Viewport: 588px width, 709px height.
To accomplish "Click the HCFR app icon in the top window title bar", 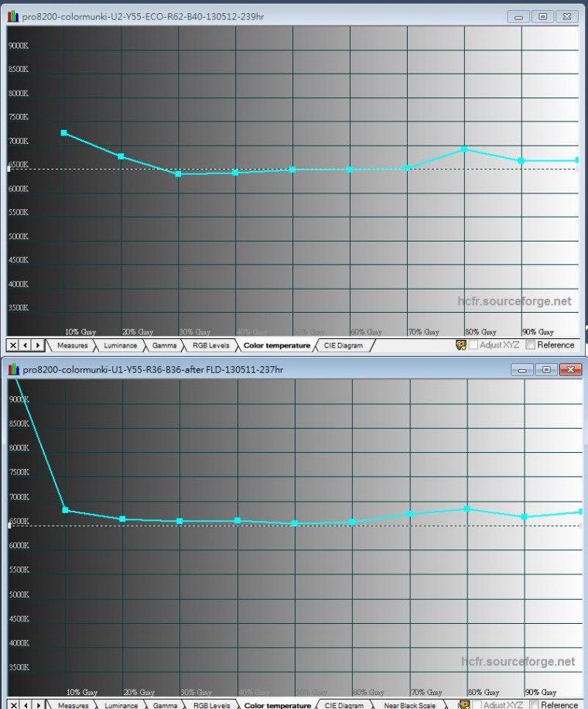I will [13, 17].
